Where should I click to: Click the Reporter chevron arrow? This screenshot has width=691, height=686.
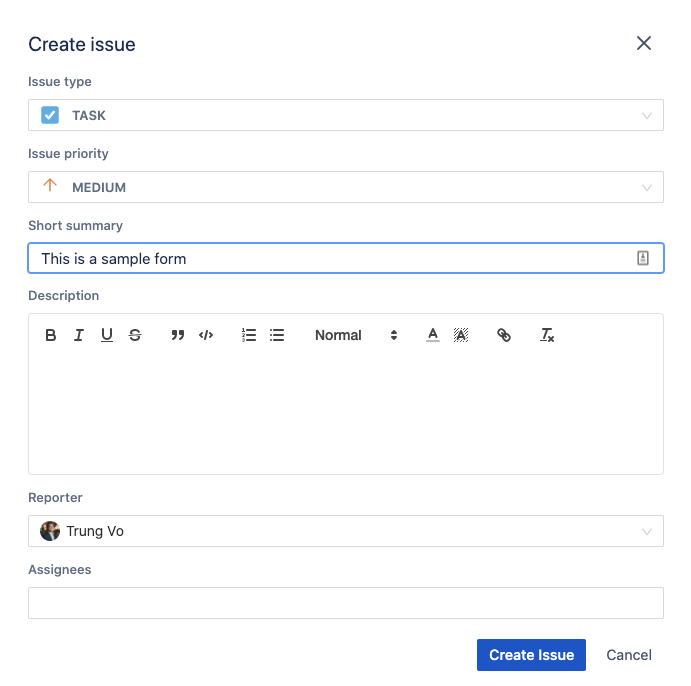(x=646, y=532)
